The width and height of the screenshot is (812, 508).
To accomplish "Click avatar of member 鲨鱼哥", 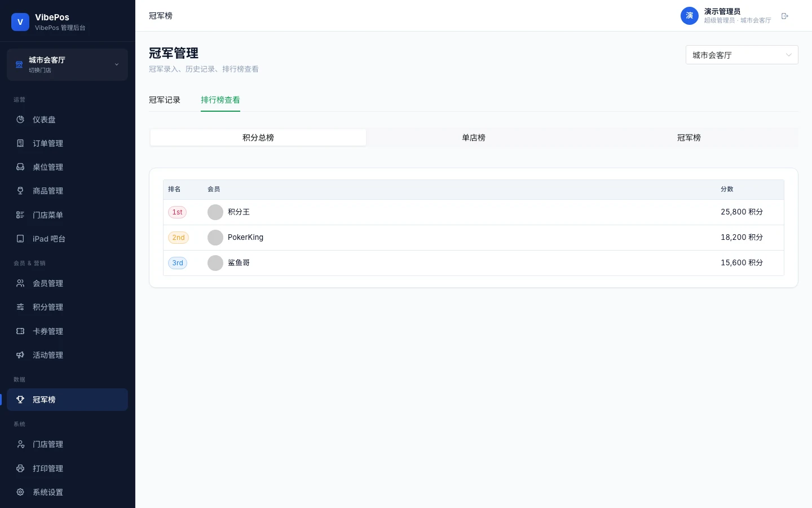I will (x=215, y=263).
